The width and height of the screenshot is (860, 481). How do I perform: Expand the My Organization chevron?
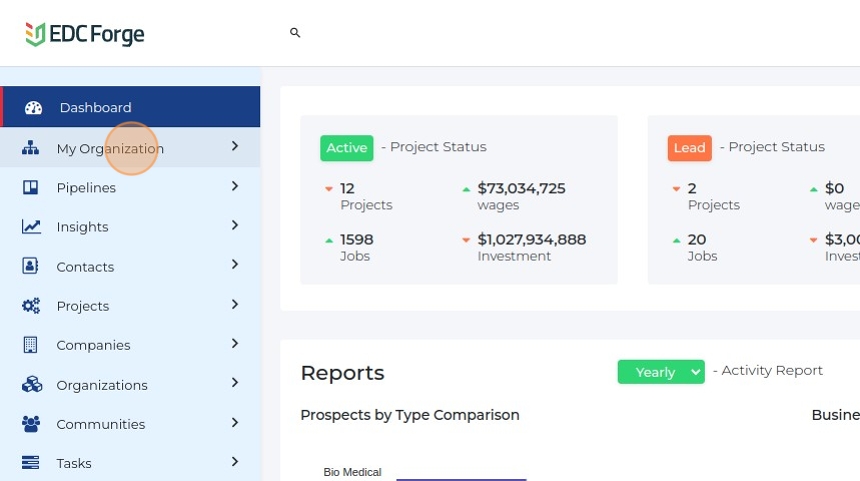pos(235,146)
